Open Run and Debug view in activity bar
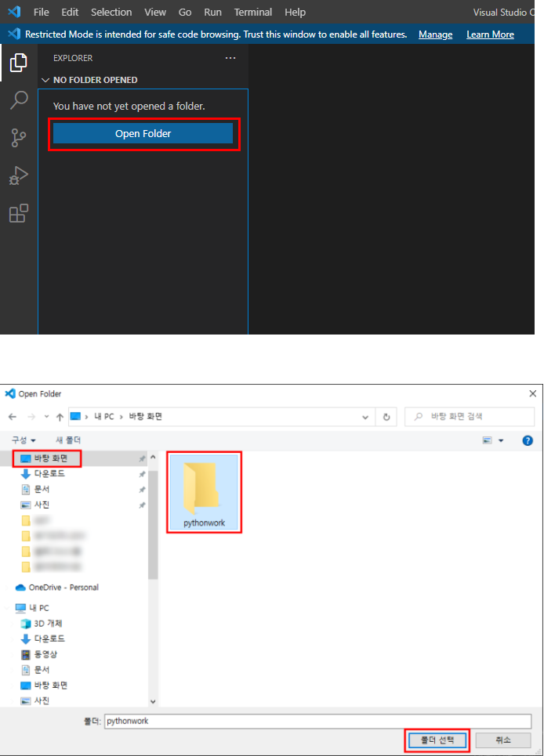The width and height of the screenshot is (544, 756). pyautogui.click(x=18, y=175)
